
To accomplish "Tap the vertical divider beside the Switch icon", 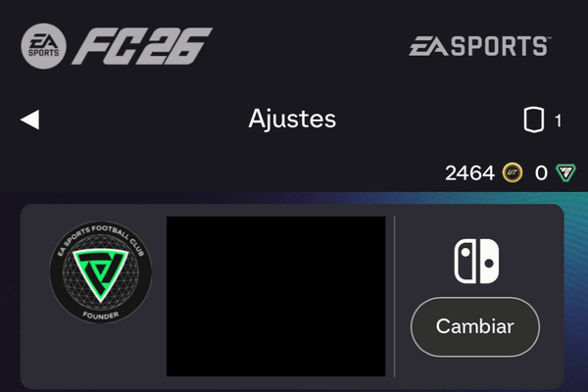I will (x=395, y=296).
